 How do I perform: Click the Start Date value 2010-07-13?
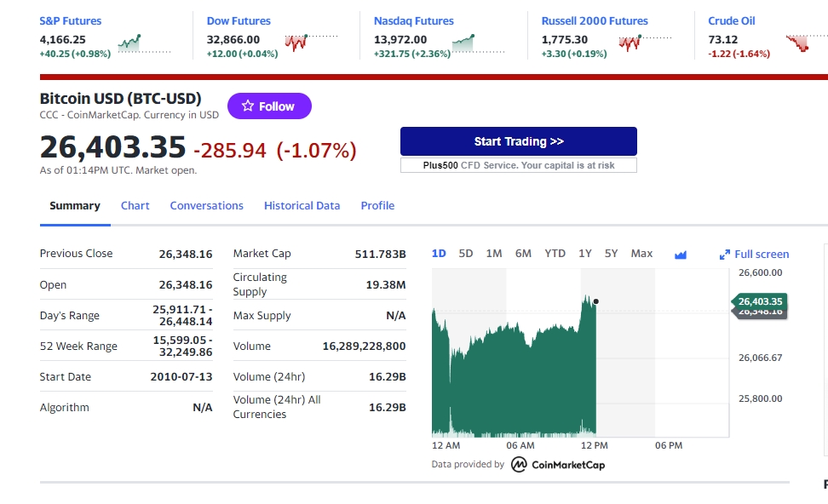181,376
